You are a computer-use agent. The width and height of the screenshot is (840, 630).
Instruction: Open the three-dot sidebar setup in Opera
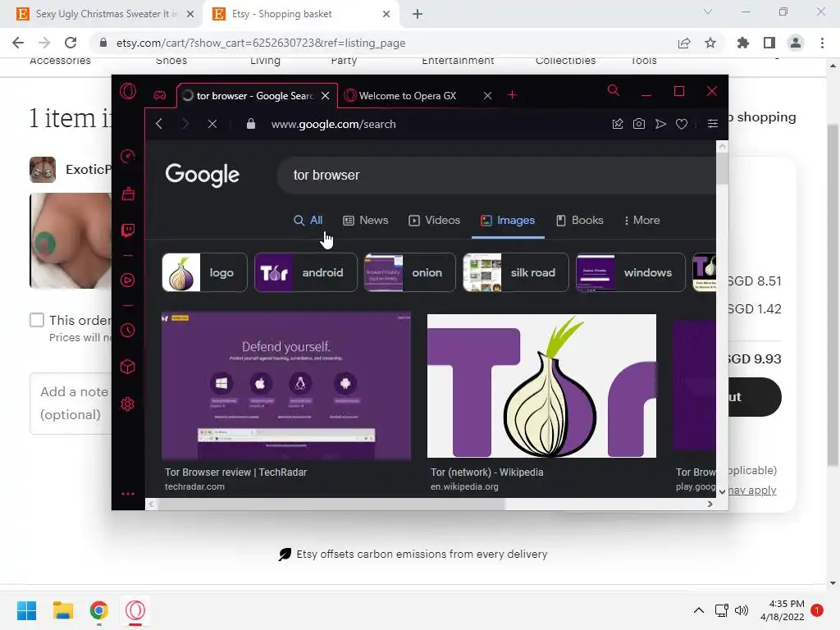tap(128, 494)
